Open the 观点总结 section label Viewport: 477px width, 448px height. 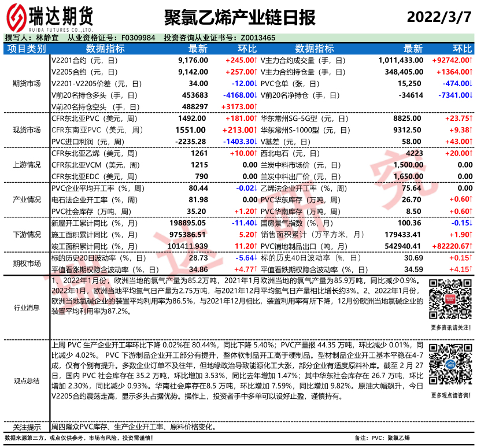[x=26, y=380]
